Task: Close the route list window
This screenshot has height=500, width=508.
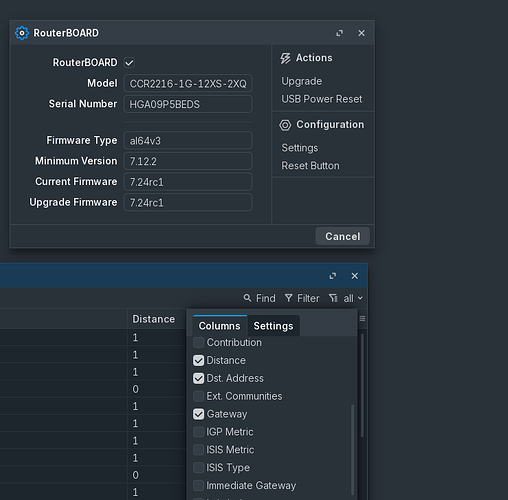Action: (x=355, y=276)
